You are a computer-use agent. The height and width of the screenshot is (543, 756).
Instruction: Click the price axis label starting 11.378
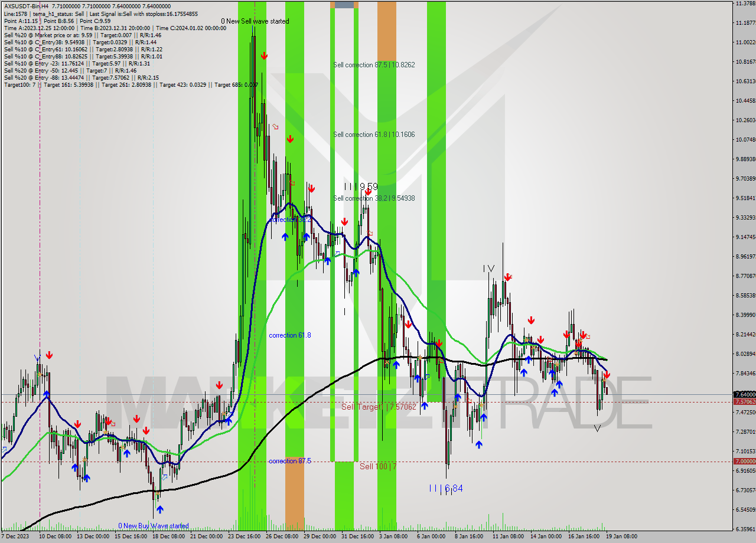pyautogui.click(x=745, y=4)
